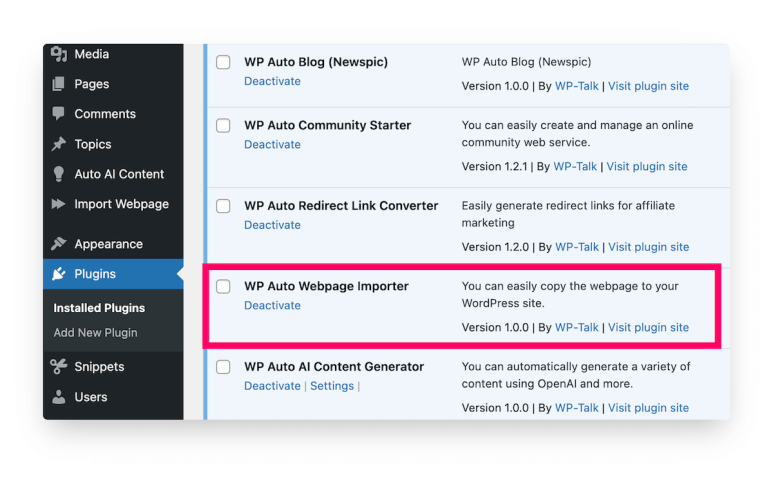The width and height of the screenshot is (773, 477).
Task: Visit plugin site for WP Auto Blog (Newspic)
Action: pyautogui.click(x=648, y=86)
